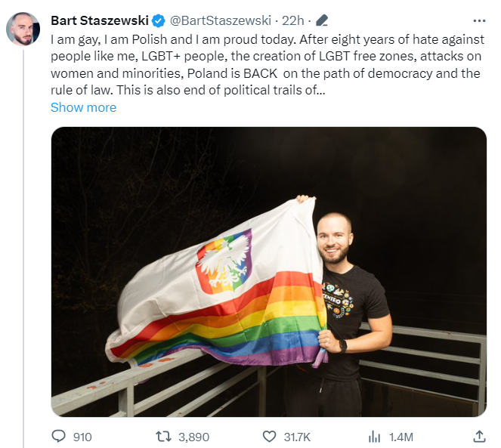Viewport: 501px width, 448px height.
Task: Click the 3,890 reposts count
Action: (194, 437)
